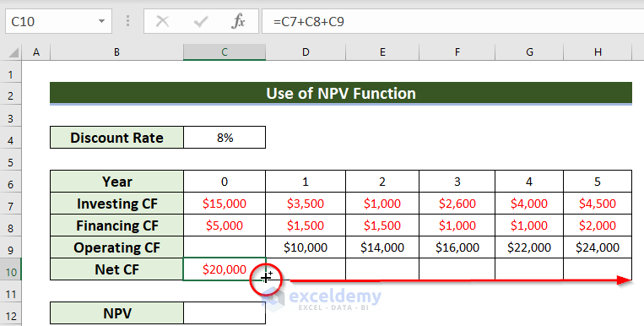This screenshot has width=644, height=326.
Task: Select the 'Investing CF' label cell
Action: pos(116,204)
